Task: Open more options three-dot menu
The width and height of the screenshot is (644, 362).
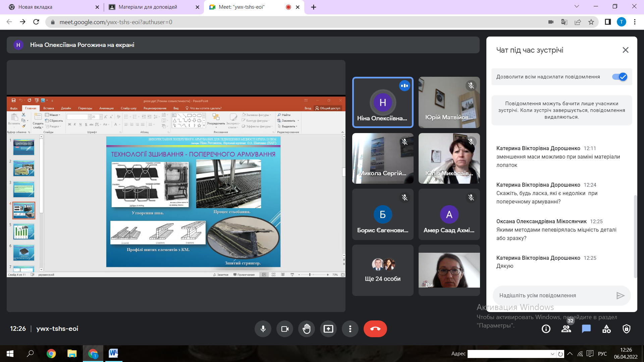Action: 350,329
